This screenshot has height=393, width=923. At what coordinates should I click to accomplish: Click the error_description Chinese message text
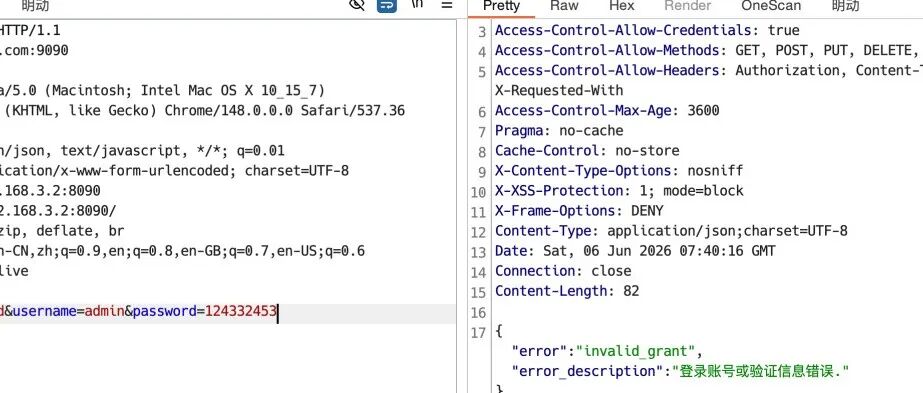[762, 372]
